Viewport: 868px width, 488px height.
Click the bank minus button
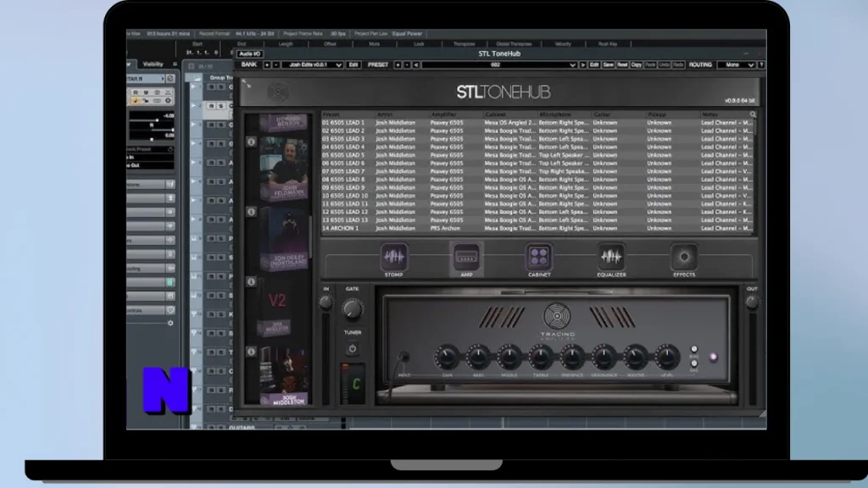pyautogui.click(x=275, y=64)
